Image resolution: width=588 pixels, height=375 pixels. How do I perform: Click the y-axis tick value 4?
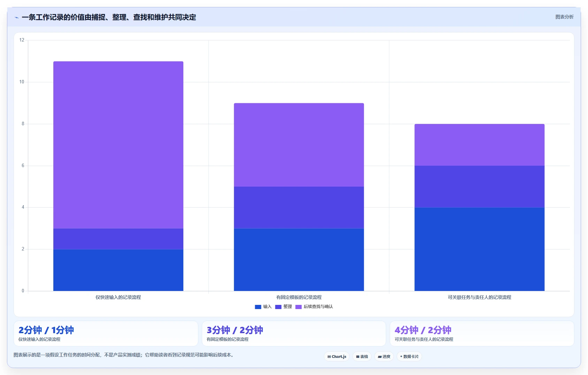23,207
